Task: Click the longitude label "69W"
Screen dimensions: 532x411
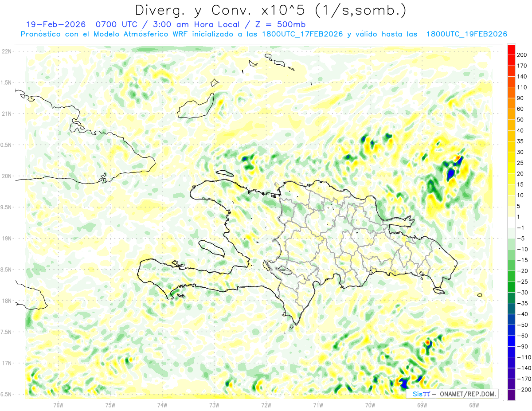Action: [x=422, y=404]
